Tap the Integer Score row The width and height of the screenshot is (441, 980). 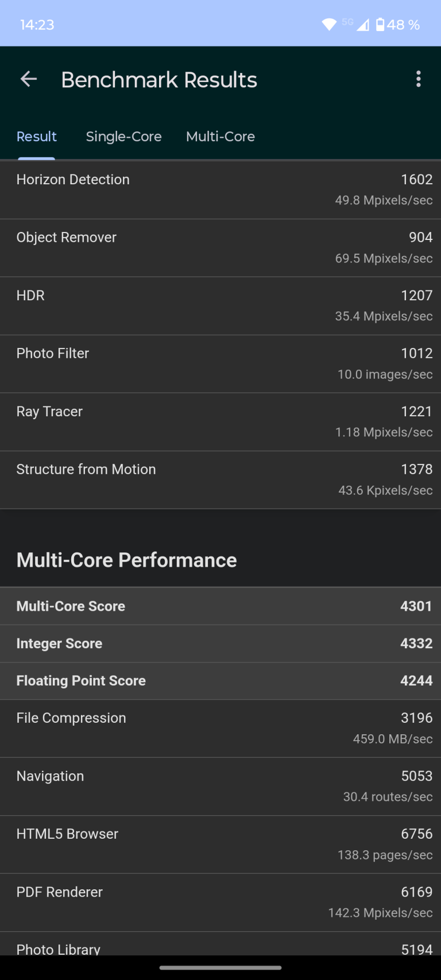[220, 644]
